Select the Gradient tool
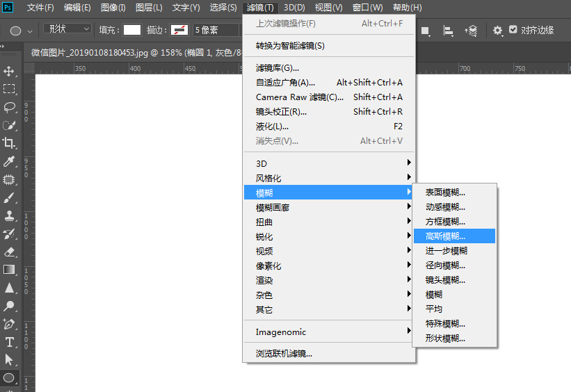This screenshot has height=392, width=571. pos(9,270)
